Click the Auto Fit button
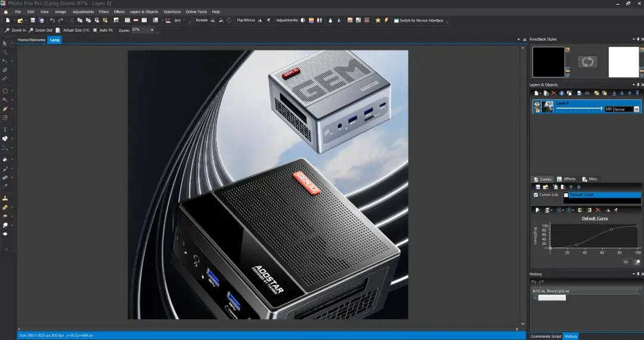This screenshot has width=644, height=340. tap(103, 30)
